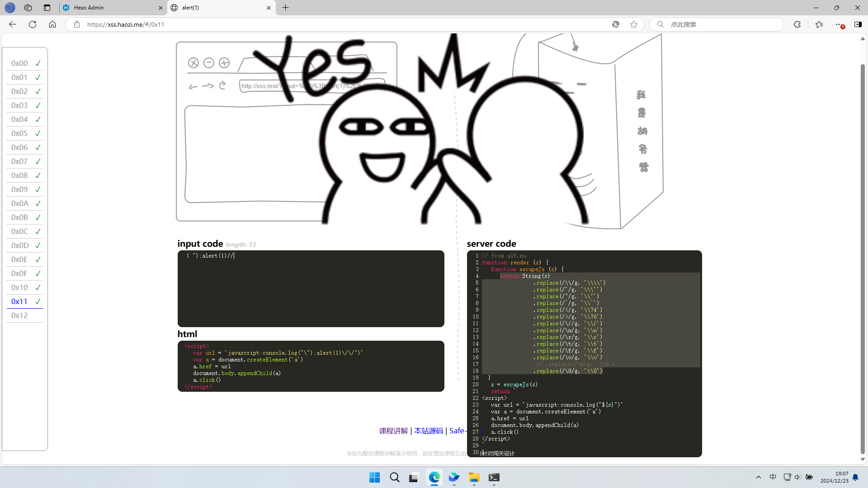Open File Explorer from the taskbar
868x488 pixels.
[474, 478]
